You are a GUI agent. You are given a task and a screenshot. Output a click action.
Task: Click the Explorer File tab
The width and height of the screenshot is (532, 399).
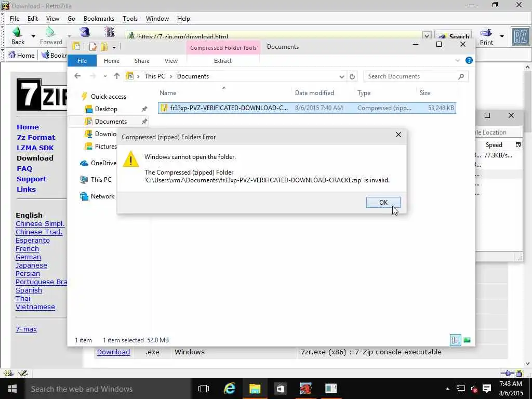tap(82, 61)
